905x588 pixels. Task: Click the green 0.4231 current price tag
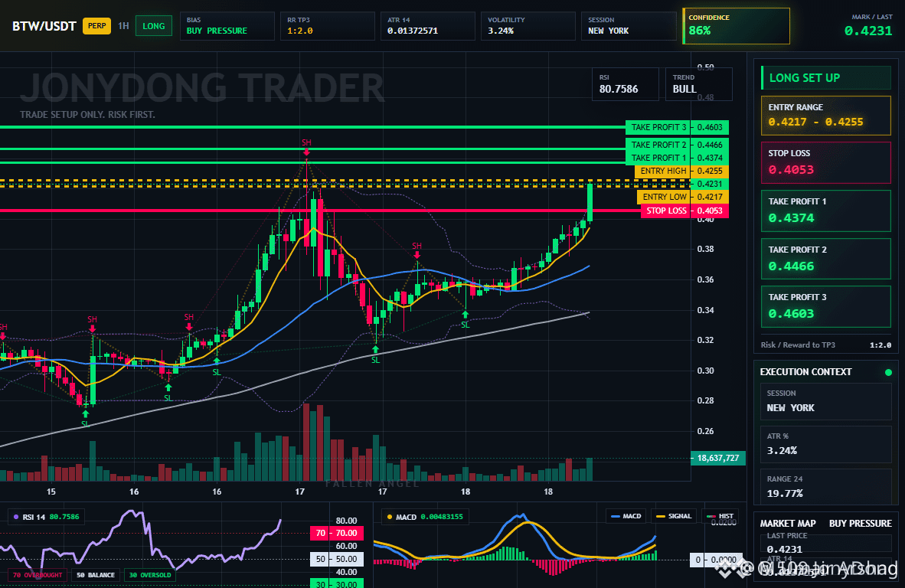710,184
